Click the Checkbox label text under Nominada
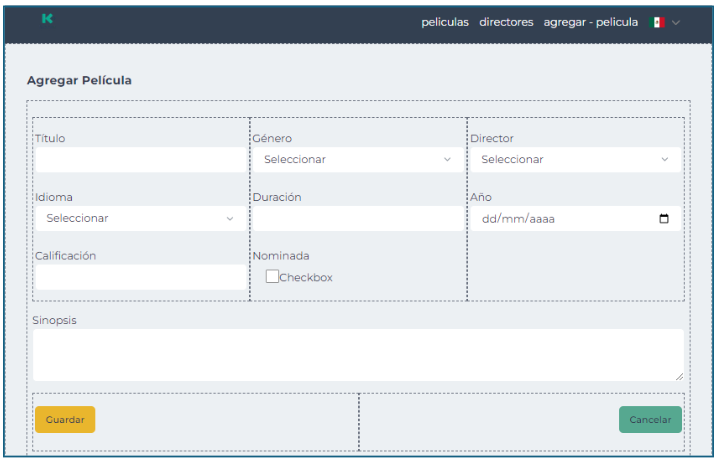718x462 pixels. point(306,278)
